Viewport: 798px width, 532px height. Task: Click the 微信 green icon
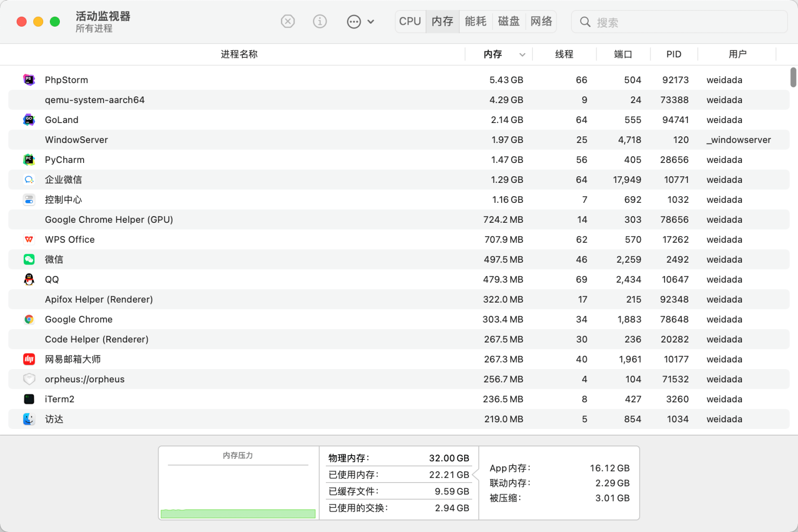(29, 259)
